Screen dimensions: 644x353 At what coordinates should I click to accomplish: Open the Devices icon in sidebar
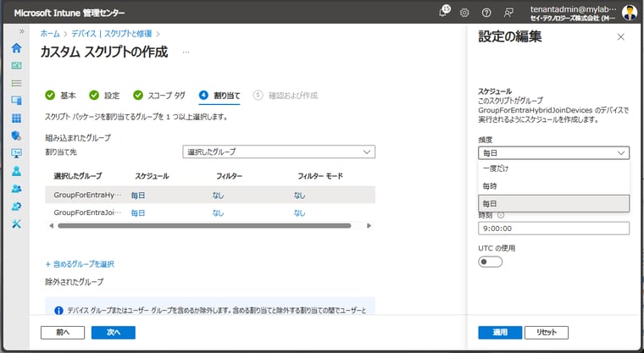pos(16,101)
